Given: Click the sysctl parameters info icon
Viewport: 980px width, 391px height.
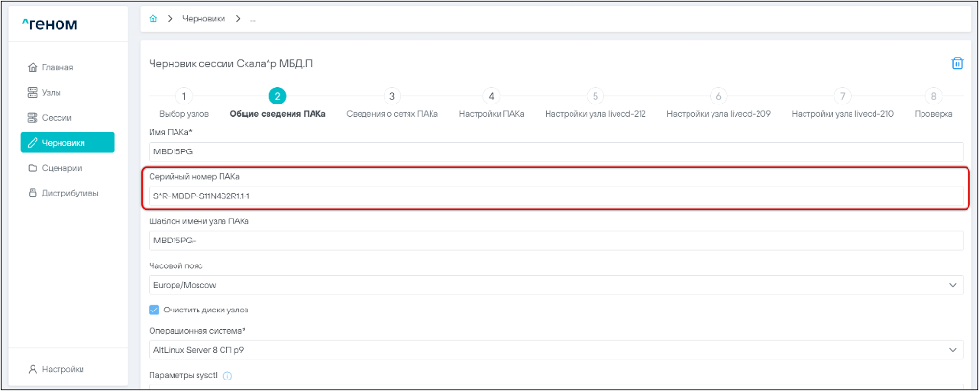Looking at the screenshot, I should coord(227,375).
